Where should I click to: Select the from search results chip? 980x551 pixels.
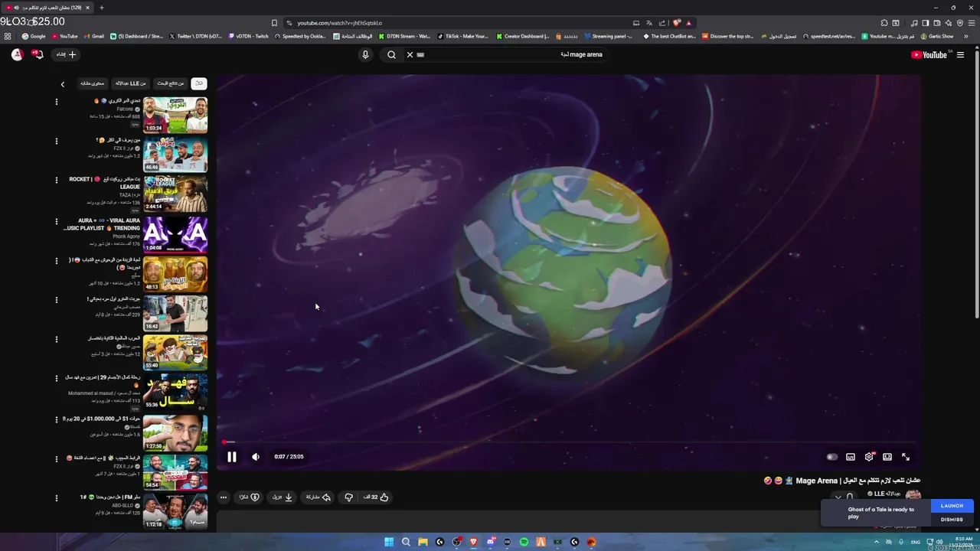(x=171, y=83)
